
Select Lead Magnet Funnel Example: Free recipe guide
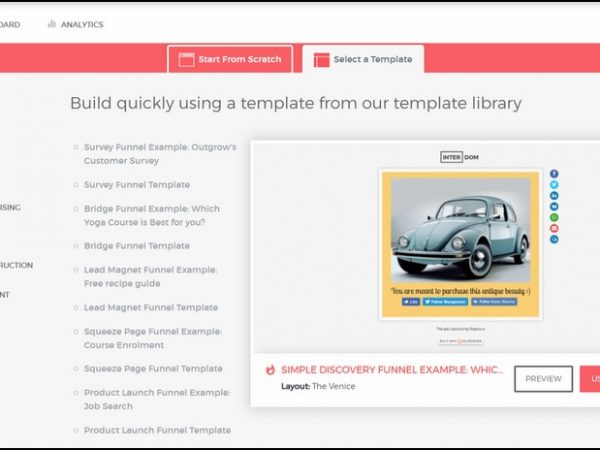[x=150, y=276]
